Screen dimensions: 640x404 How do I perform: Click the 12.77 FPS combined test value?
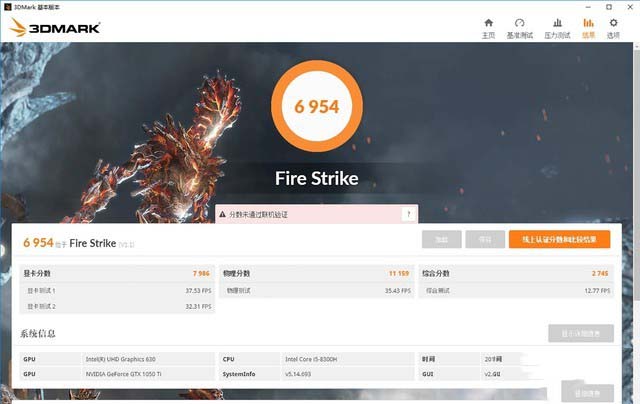tap(597, 291)
